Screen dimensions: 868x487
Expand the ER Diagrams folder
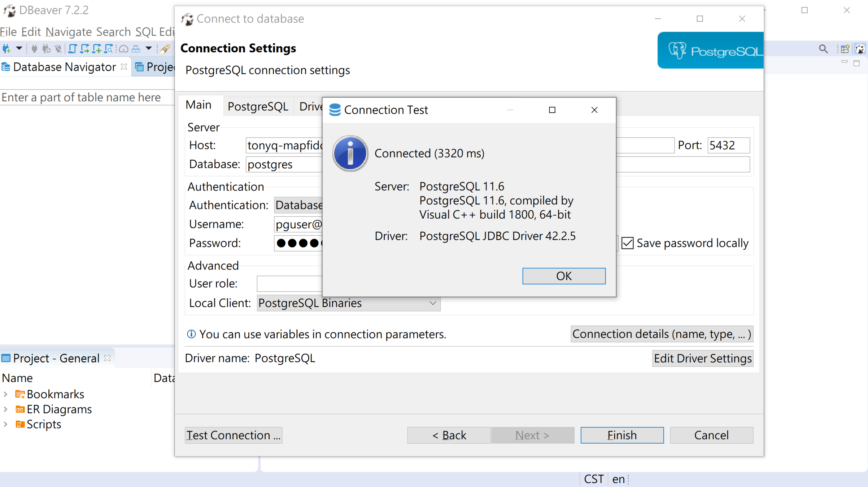(x=6, y=409)
